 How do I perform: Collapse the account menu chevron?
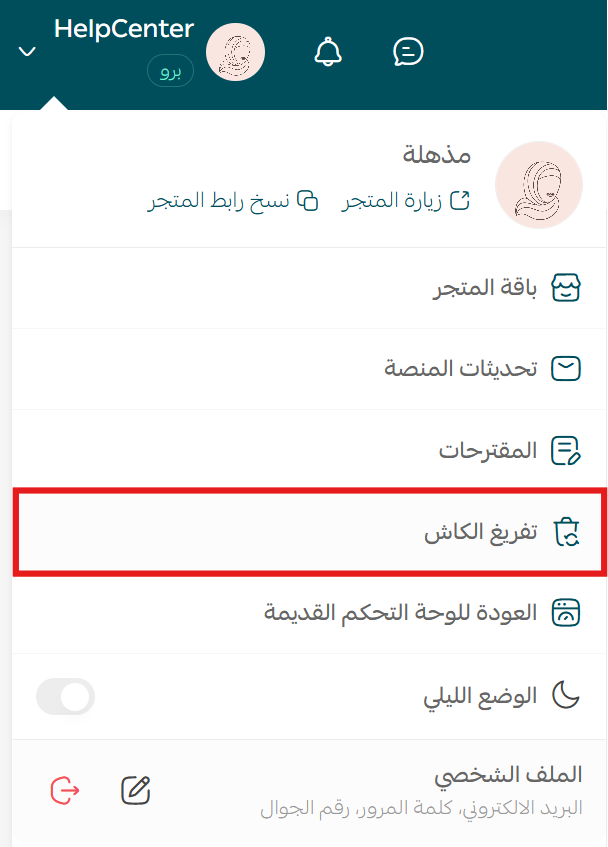click(27, 52)
